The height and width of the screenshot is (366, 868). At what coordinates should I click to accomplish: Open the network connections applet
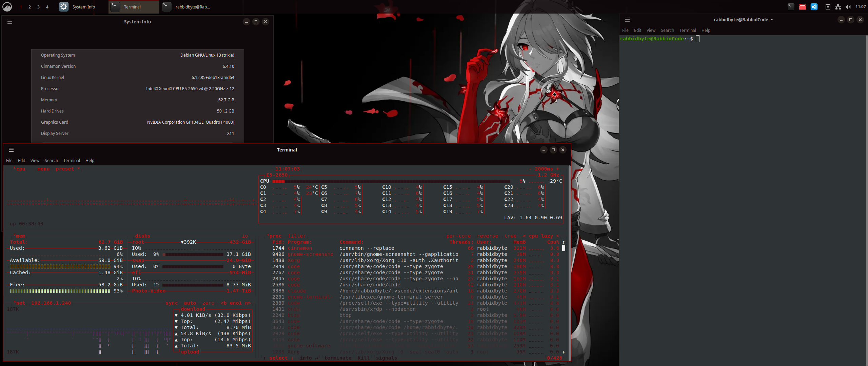tap(838, 7)
